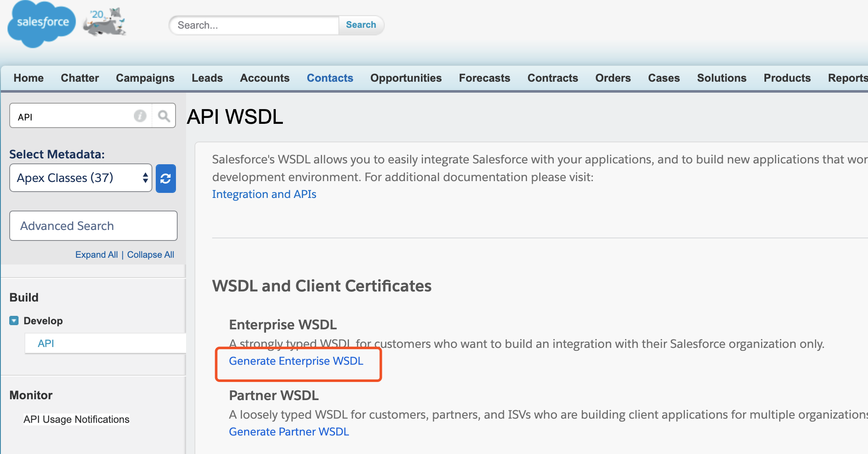Image resolution: width=868 pixels, height=454 pixels.
Task: Click Expand All in the sidebar
Action: point(96,255)
